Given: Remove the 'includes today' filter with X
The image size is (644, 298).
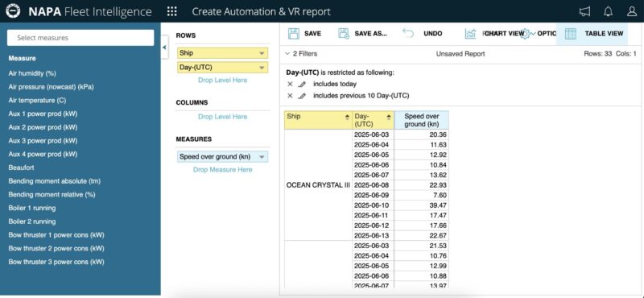Looking at the screenshot, I should 290,84.
